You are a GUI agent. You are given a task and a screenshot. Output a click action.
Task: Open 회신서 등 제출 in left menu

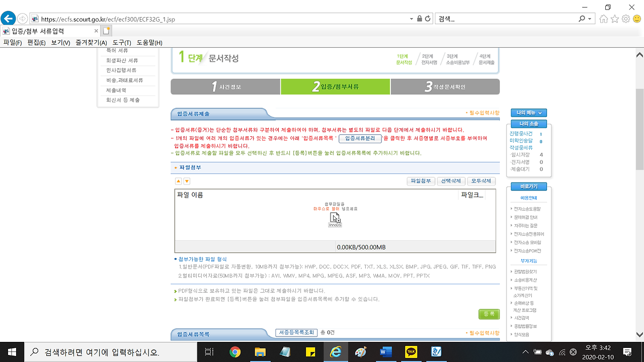pyautogui.click(x=123, y=100)
